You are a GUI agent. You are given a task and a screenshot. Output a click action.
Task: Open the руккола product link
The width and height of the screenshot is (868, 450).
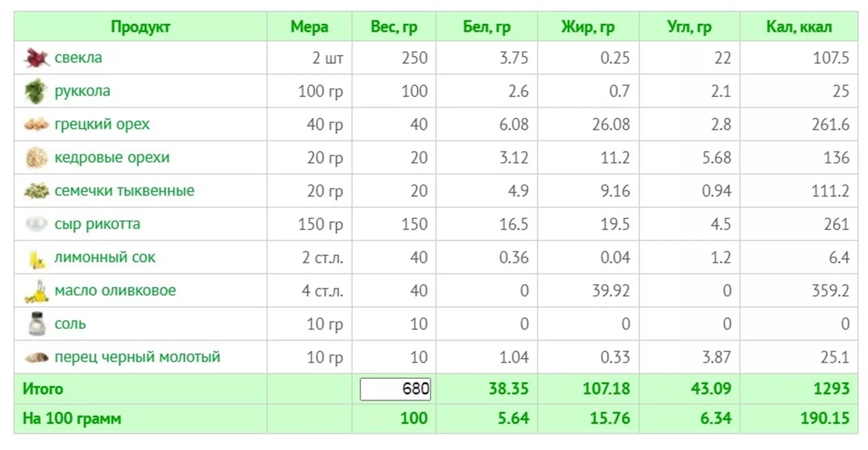click(x=82, y=91)
